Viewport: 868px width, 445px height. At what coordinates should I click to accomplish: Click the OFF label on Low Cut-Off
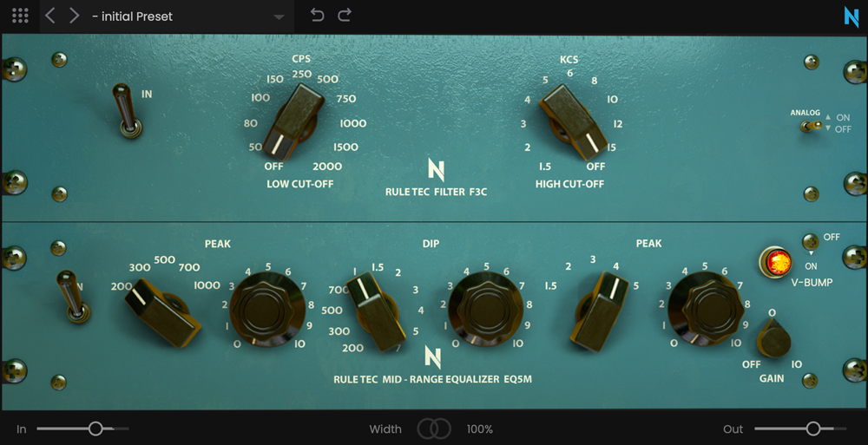(x=273, y=166)
